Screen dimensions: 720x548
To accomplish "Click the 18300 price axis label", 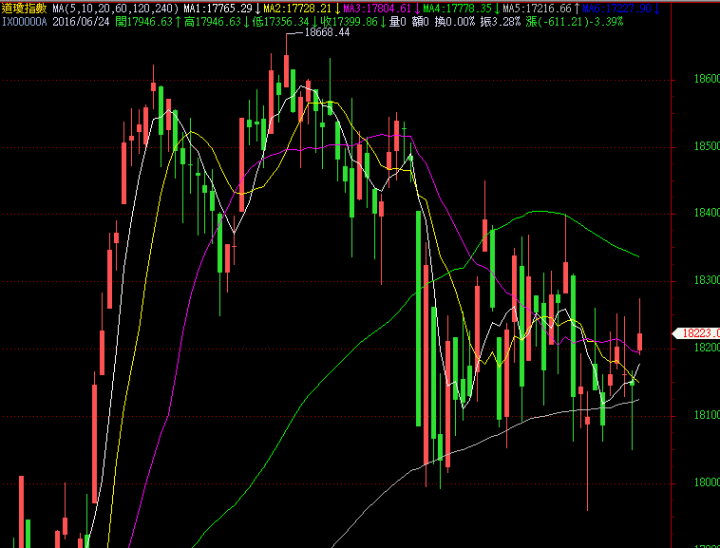I will (707, 280).
